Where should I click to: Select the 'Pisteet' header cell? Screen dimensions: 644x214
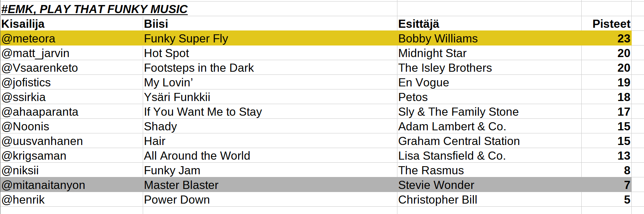611,24
